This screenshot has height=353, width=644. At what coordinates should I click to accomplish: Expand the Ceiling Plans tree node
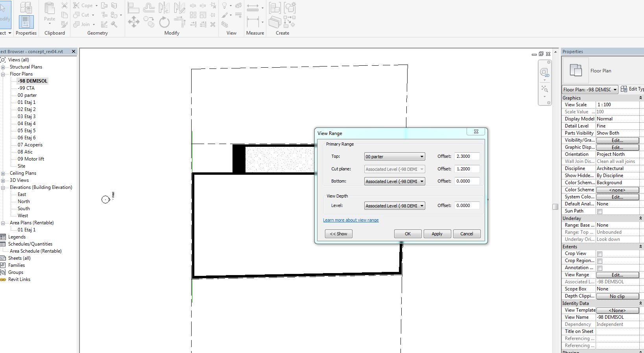coord(3,173)
